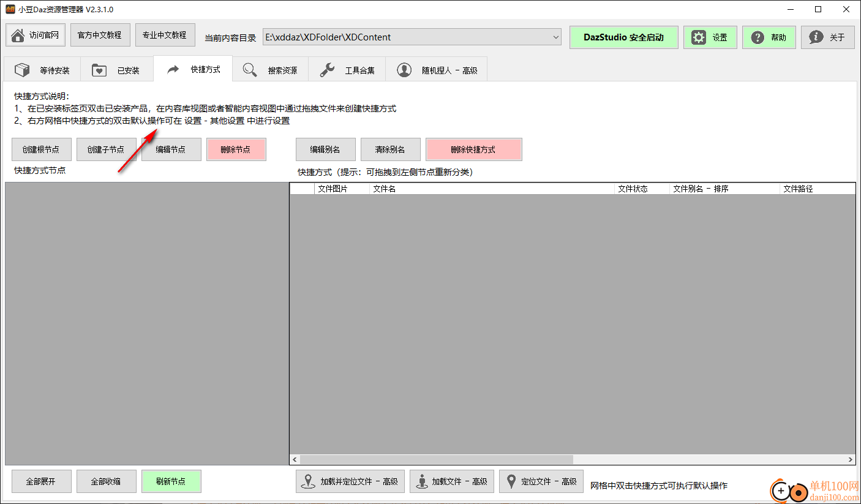The image size is (861, 504).
Task: Click the avatar icon of 随机捏人 tab
Action: pos(404,70)
